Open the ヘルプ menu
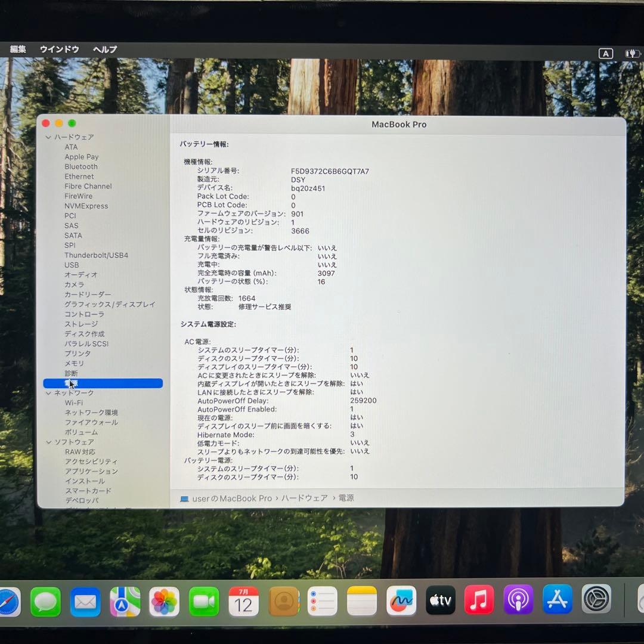 tap(105, 49)
